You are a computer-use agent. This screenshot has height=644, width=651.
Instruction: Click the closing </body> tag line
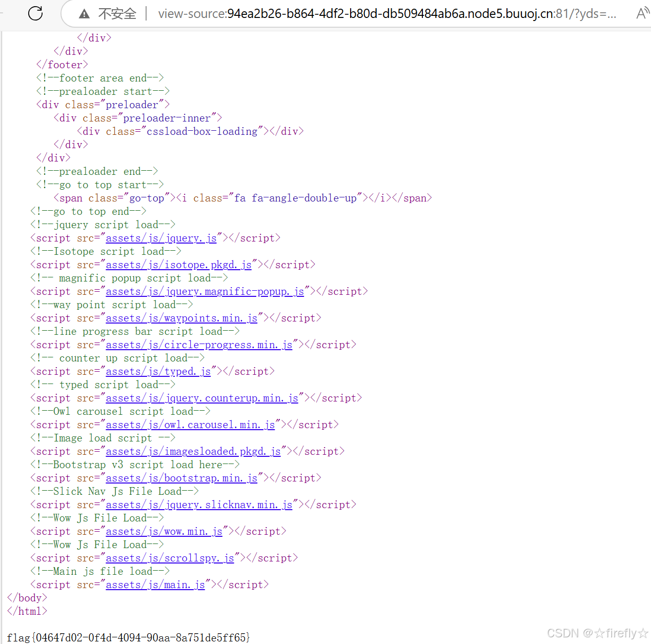point(27,598)
